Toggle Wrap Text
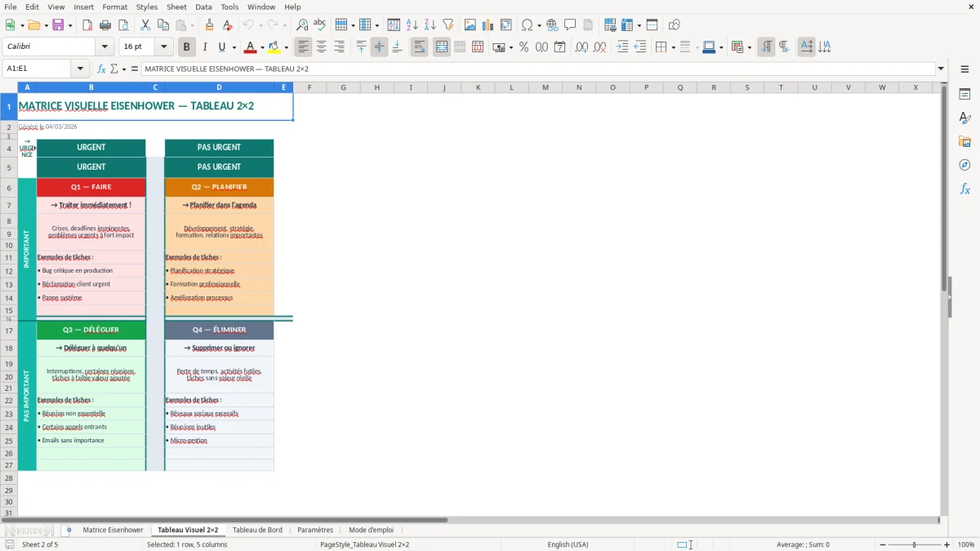 (x=419, y=47)
